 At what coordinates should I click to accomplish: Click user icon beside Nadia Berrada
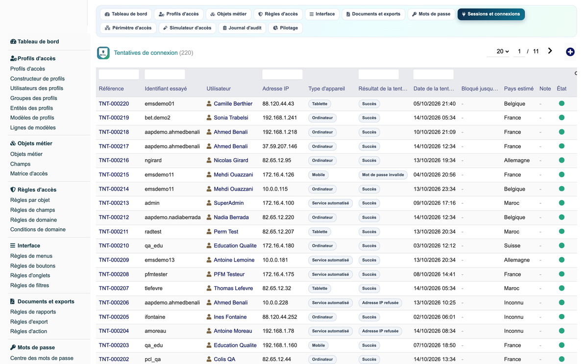point(209,218)
